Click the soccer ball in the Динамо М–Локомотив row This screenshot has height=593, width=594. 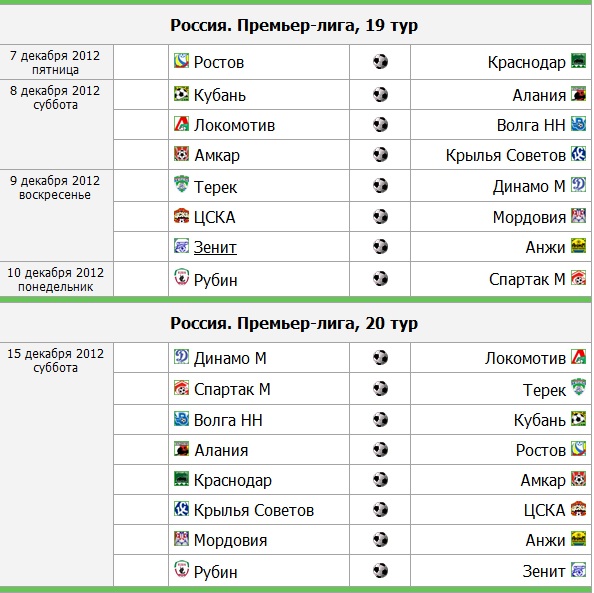tap(380, 357)
